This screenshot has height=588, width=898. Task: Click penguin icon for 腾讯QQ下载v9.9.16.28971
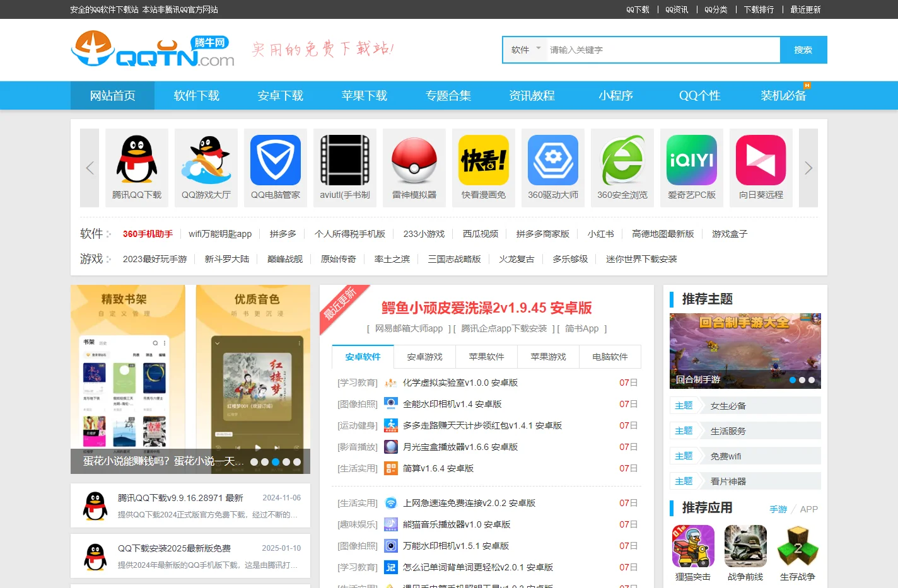point(95,506)
